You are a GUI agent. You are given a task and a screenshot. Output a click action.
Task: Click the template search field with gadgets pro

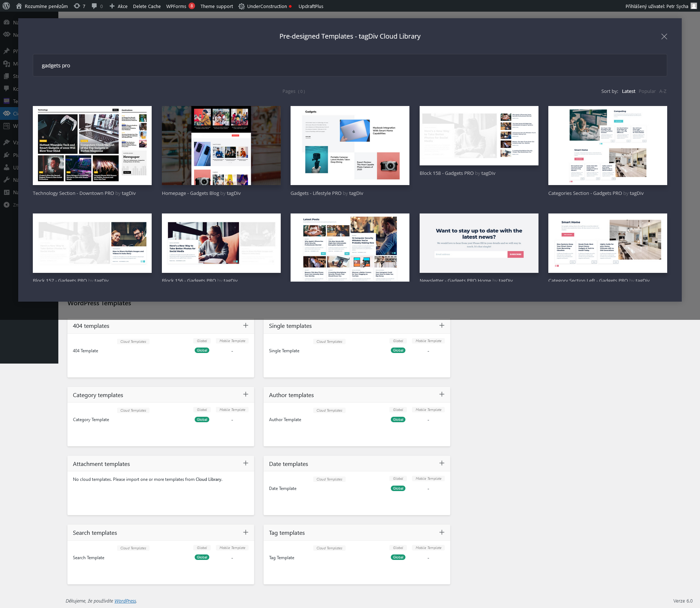coord(350,66)
